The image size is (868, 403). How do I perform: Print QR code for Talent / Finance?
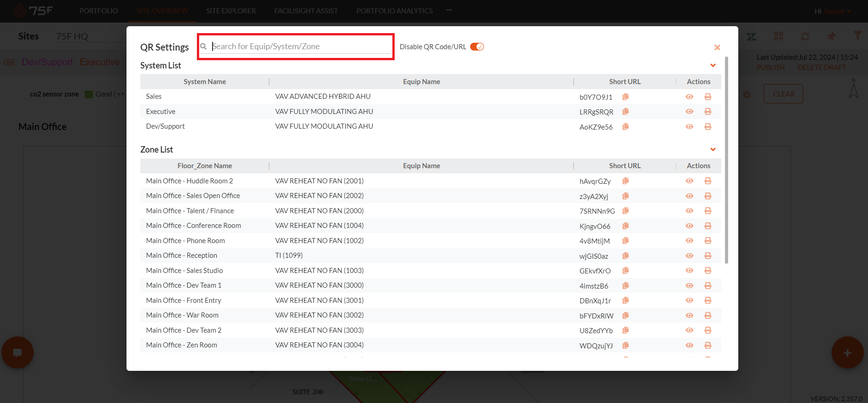coord(708,211)
